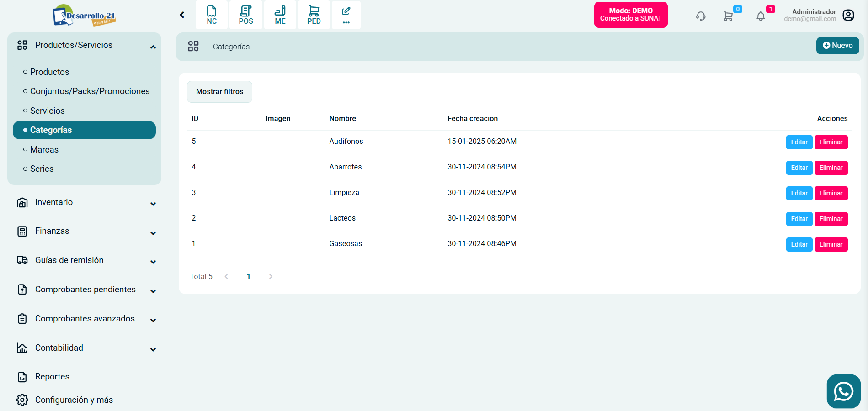The height and width of the screenshot is (411, 868).
Task: Go to Marcas in the sidebar
Action: pyautogui.click(x=44, y=150)
